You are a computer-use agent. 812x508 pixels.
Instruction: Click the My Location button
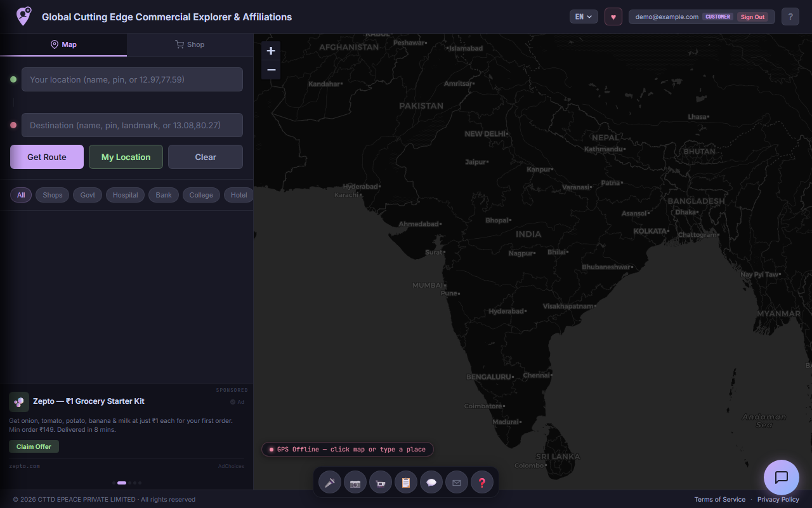pyautogui.click(x=126, y=157)
